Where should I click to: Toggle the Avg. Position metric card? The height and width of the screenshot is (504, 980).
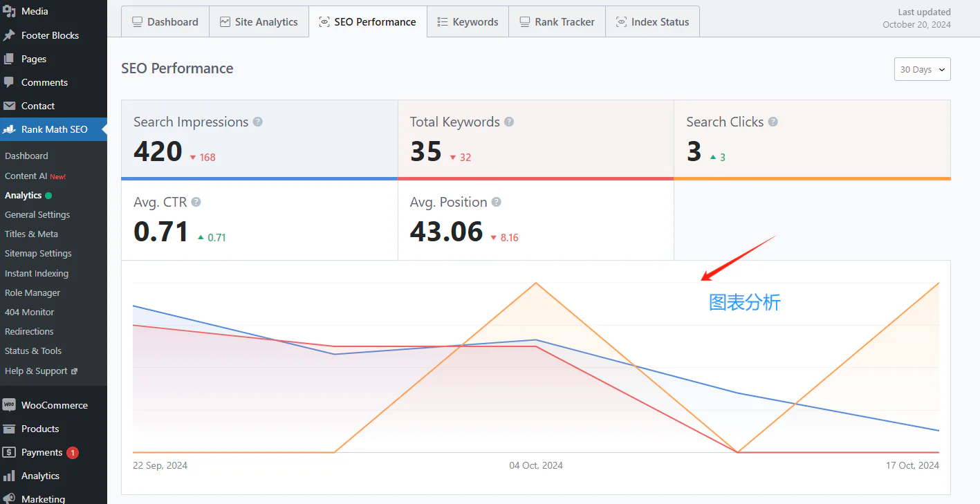tap(535, 220)
